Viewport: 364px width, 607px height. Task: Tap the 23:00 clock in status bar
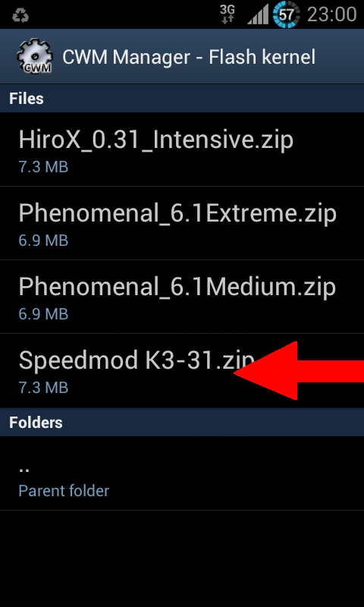[331, 15]
